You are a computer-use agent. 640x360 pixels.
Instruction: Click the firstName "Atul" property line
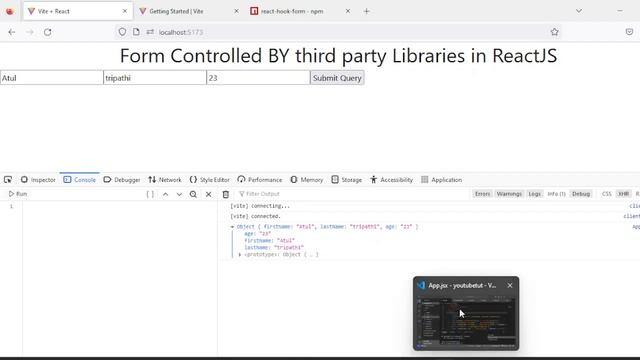269,240
